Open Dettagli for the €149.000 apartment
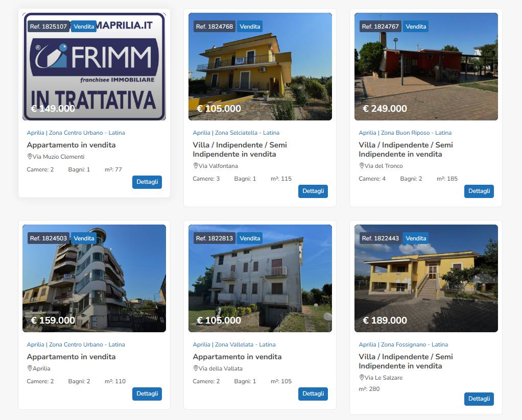Screen dimensions: 522x420 [x=147, y=182]
